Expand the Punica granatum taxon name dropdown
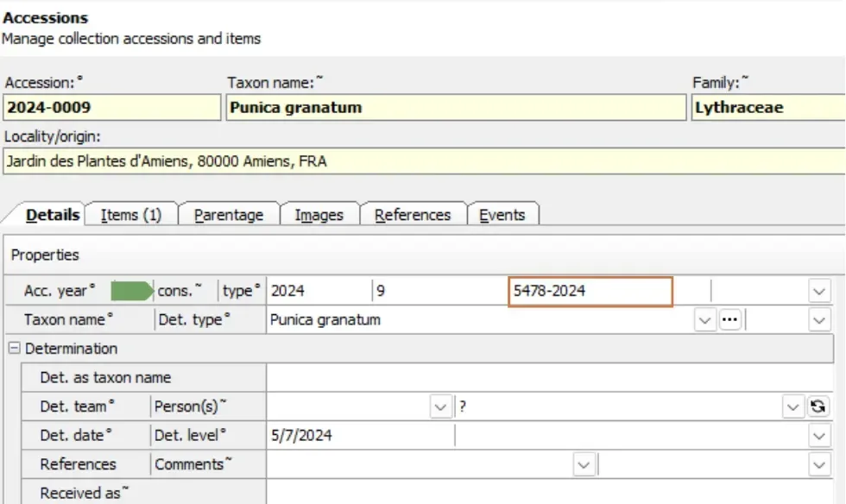Screen dimensions: 846x504 click(704, 320)
